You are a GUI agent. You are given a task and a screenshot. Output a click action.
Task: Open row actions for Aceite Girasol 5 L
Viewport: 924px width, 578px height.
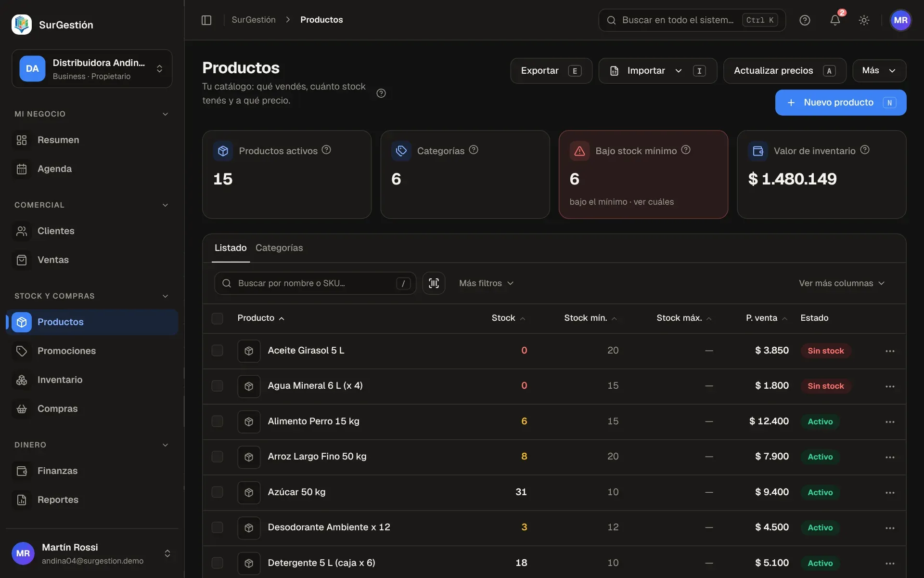890,351
